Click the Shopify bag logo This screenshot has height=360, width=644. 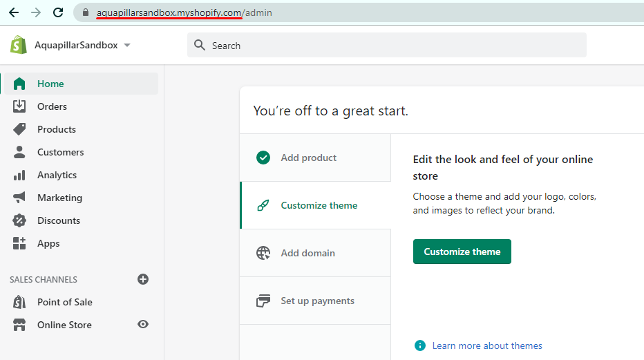click(19, 45)
